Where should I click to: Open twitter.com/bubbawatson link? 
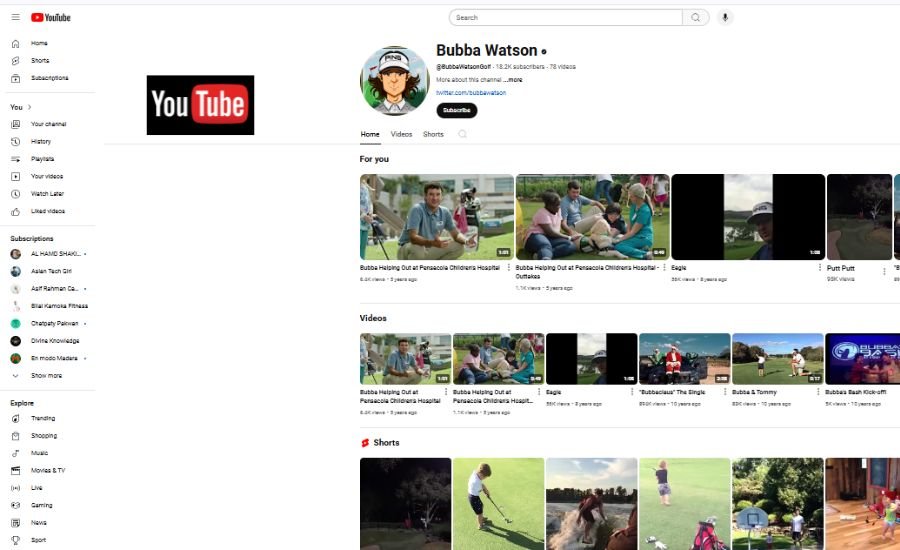(x=471, y=92)
